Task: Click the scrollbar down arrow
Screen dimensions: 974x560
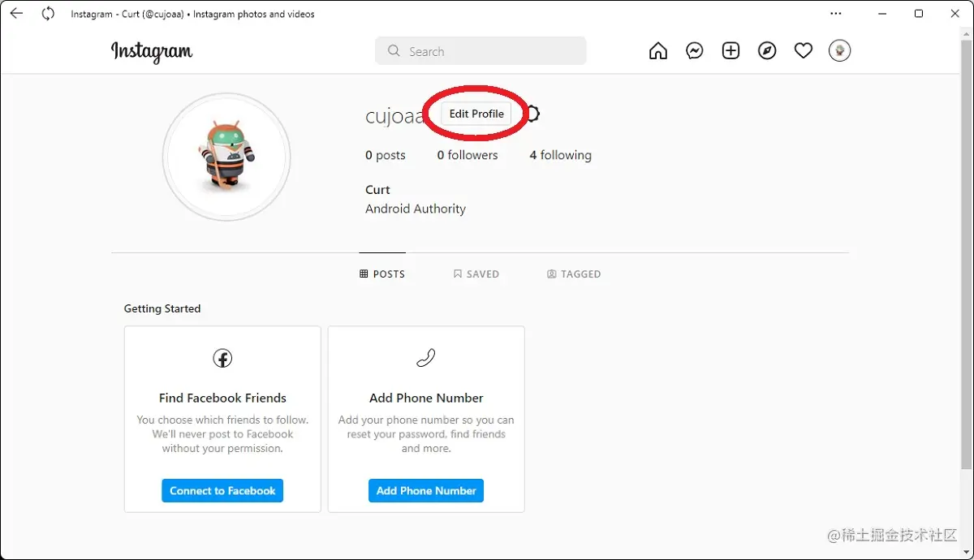Action: [966, 552]
